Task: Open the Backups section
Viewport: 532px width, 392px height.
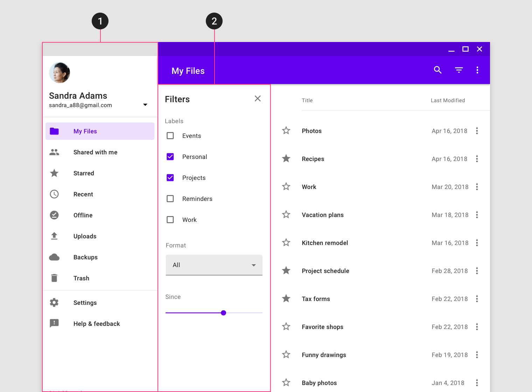Action: click(x=100, y=257)
